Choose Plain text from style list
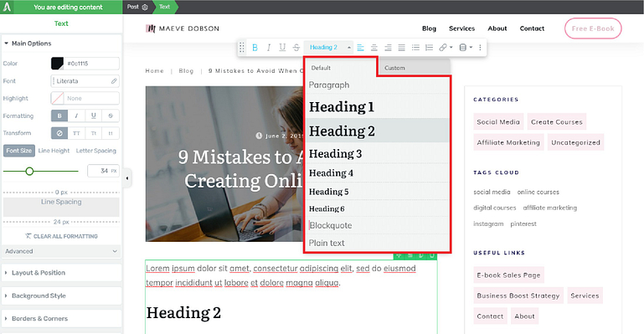Screen dimensions: 644x334 (377, 243)
